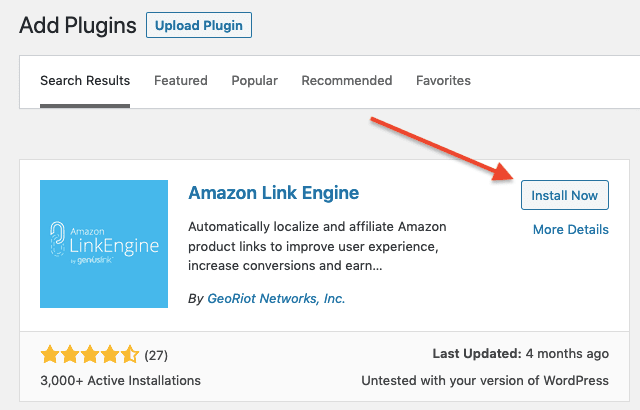
Task: Click the Amazon LinkEngine logo thumbnail
Action: (x=104, y=244)
